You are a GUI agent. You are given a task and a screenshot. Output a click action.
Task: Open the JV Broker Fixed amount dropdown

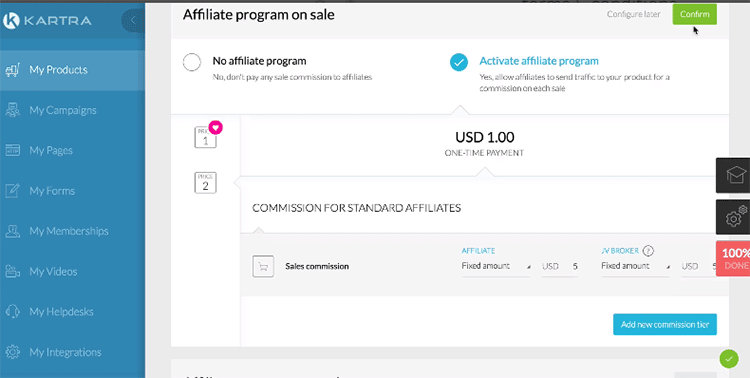(x=635, y=267)
